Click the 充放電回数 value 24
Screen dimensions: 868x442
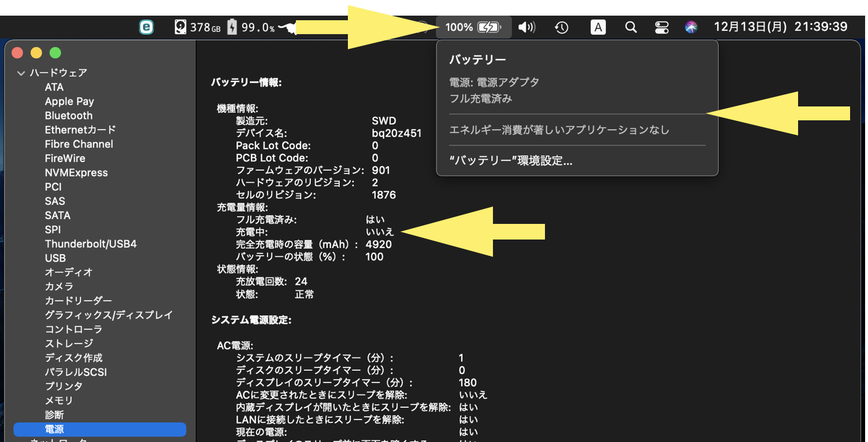(301, 282)
